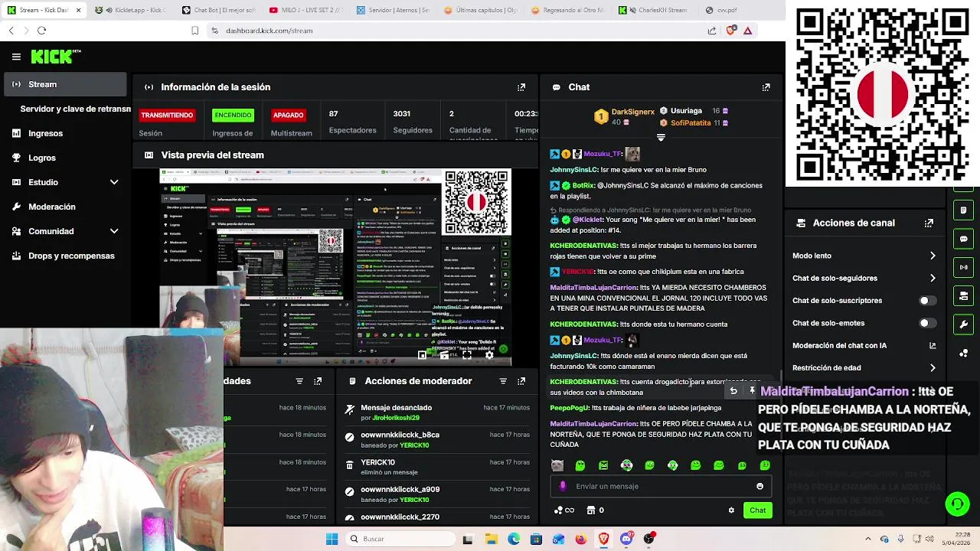Collapse the chat leaderboard arrow
Image resolution: width=980 pixels, height=551 pixels.
coord(661,138)
